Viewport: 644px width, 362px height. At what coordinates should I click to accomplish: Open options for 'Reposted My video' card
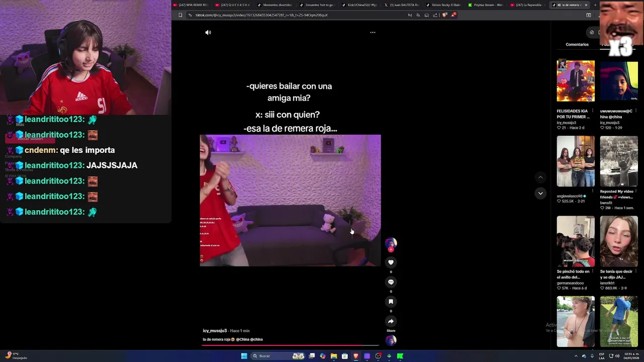pyautogui.click(x=636, y=191)
